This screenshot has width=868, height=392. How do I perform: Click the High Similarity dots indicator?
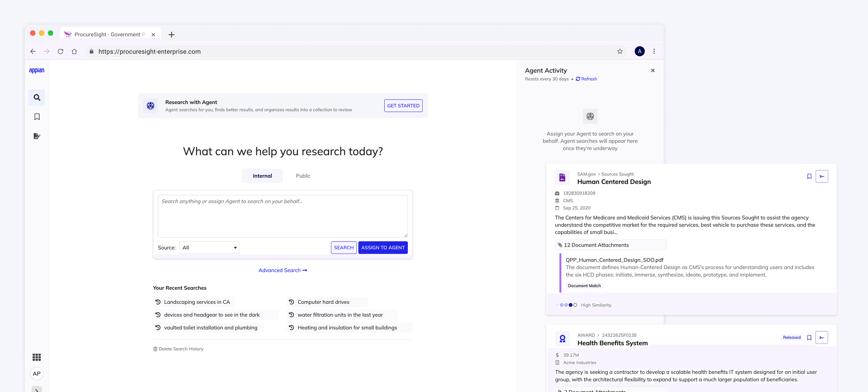(x=566, y=305)
